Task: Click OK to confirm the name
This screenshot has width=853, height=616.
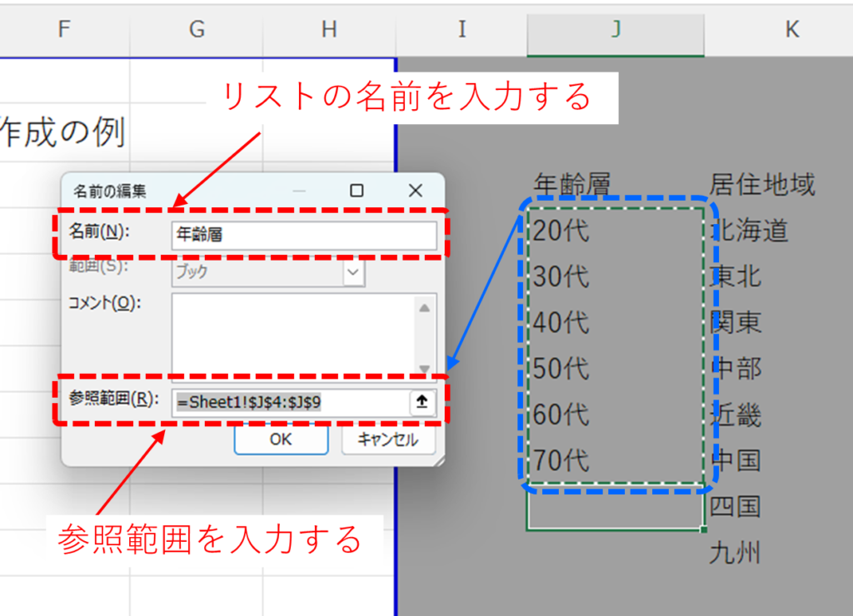Action: [x=281, y=440]
